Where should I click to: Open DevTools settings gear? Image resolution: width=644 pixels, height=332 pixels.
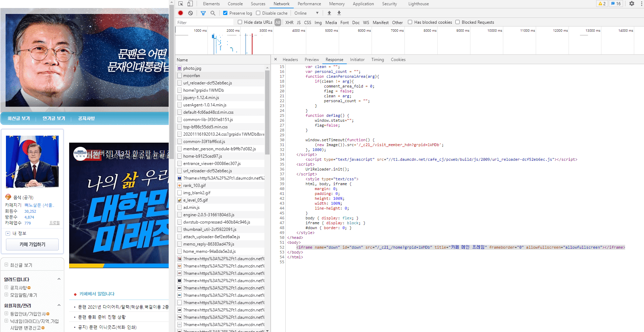(x=632, y=4)
